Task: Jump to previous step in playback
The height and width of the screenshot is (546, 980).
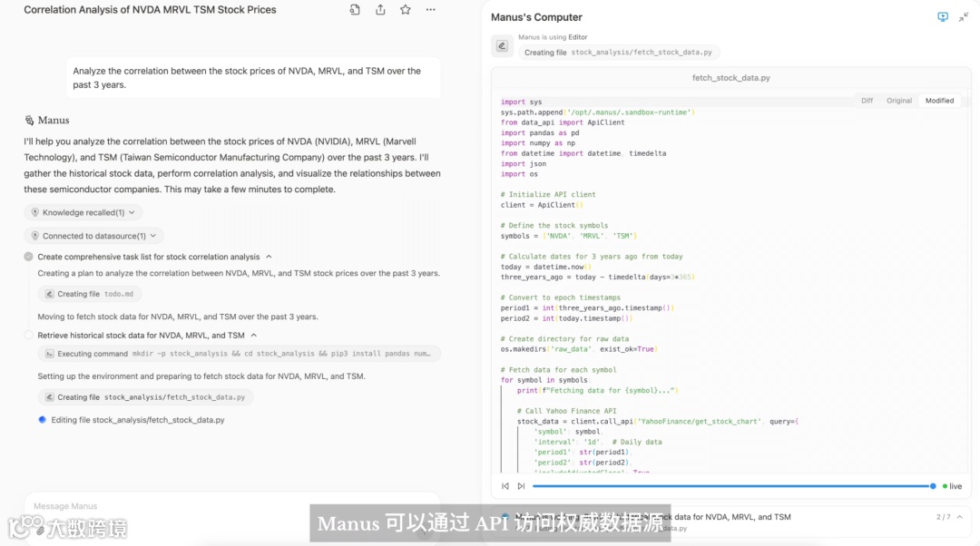Action: coord(505,486)
